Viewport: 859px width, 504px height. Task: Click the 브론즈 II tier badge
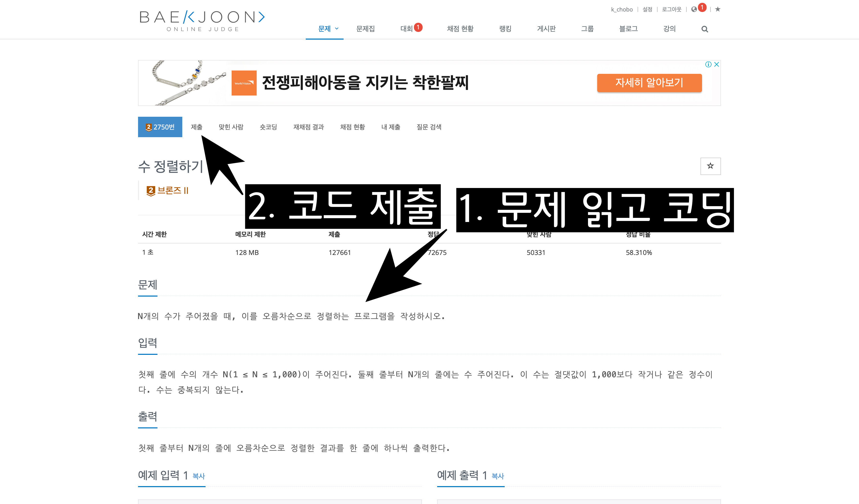point(167,191)
